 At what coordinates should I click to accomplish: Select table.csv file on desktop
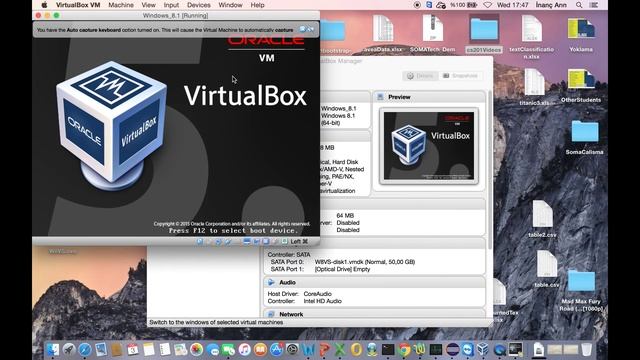pyautogui.click(x=547, y=269)
